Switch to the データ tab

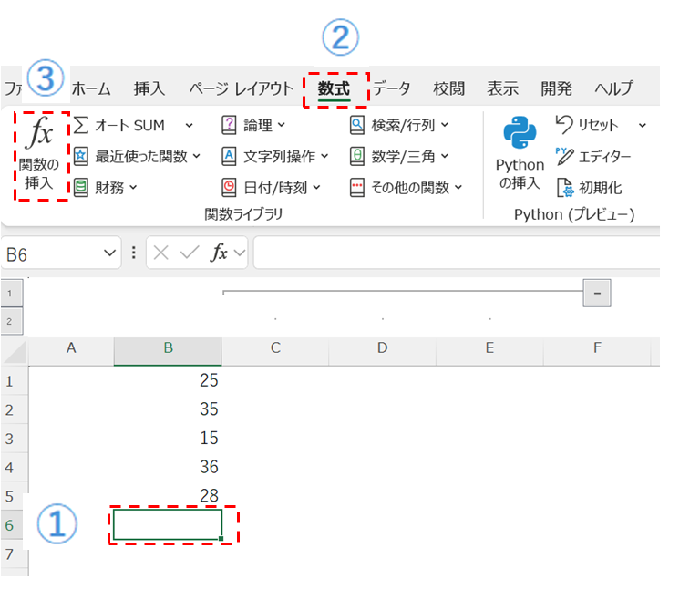point(391,88)
